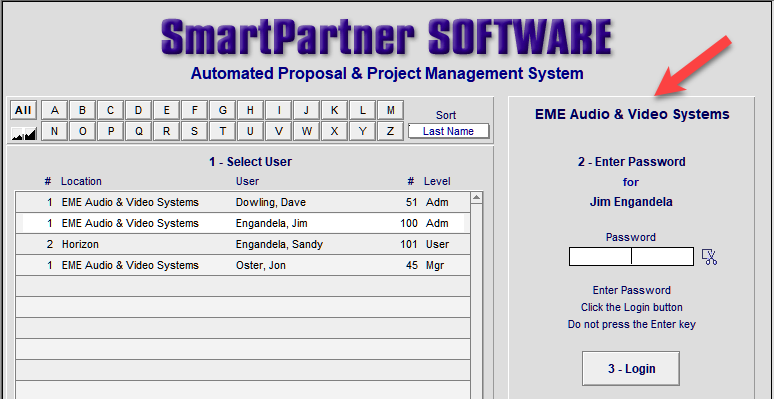This screenshot has width=774, height=399.
Task: Filter users by letter P
Action: click(111, 131)
